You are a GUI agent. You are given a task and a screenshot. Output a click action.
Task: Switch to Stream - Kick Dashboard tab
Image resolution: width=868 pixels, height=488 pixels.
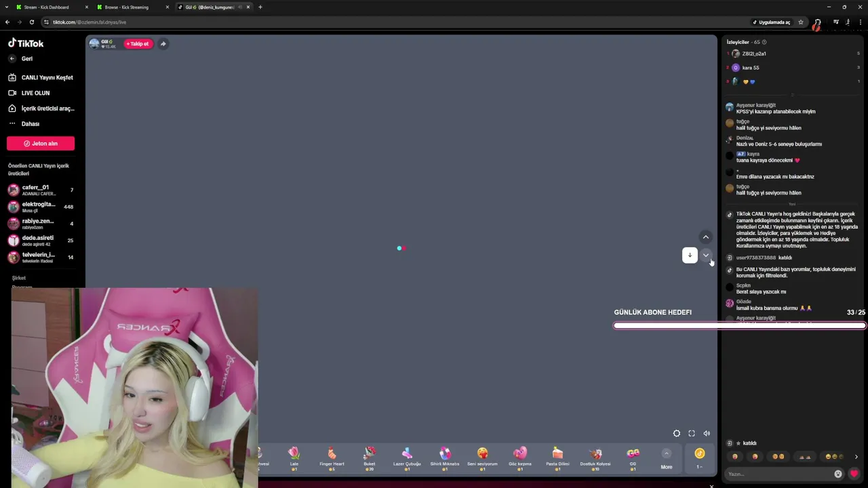point(46,7)
